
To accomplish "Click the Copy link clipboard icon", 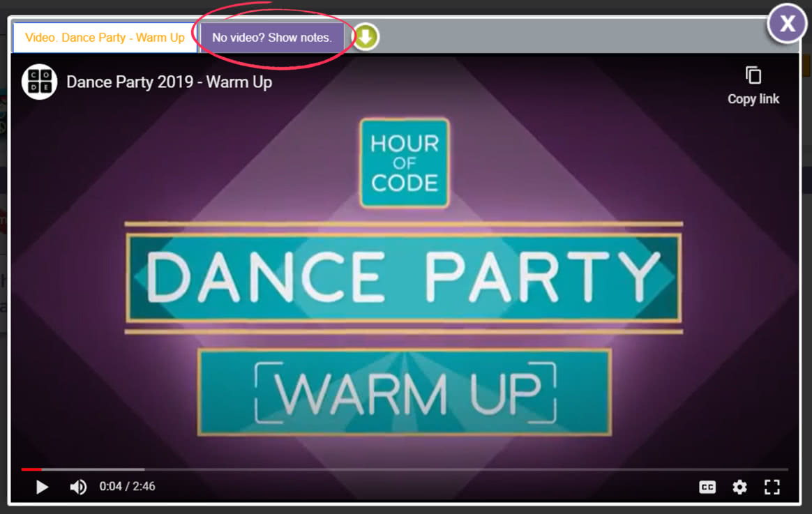I will click(x=753, y=75).
